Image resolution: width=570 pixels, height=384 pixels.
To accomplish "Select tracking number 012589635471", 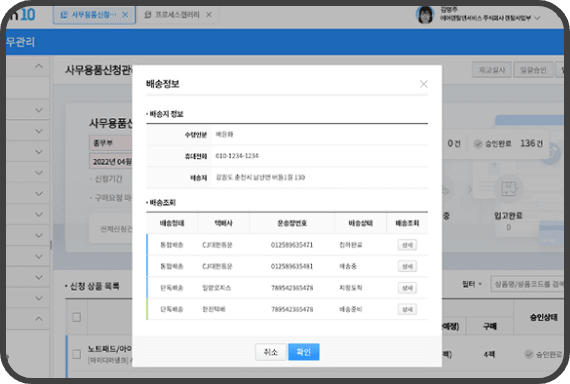I will (x=292, y=245).
